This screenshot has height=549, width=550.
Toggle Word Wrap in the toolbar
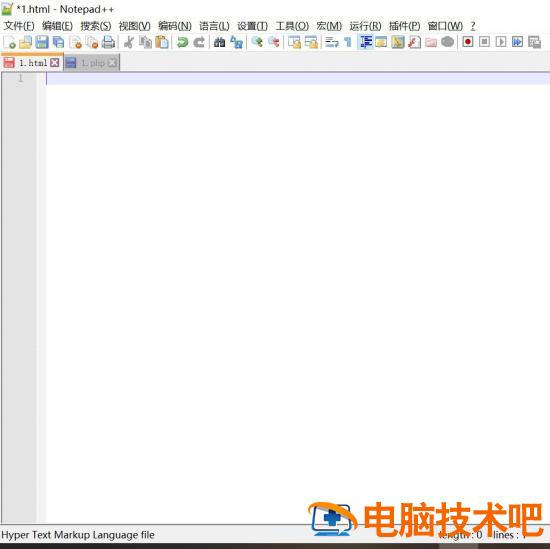pyautogui.click(x=331, y=42)
